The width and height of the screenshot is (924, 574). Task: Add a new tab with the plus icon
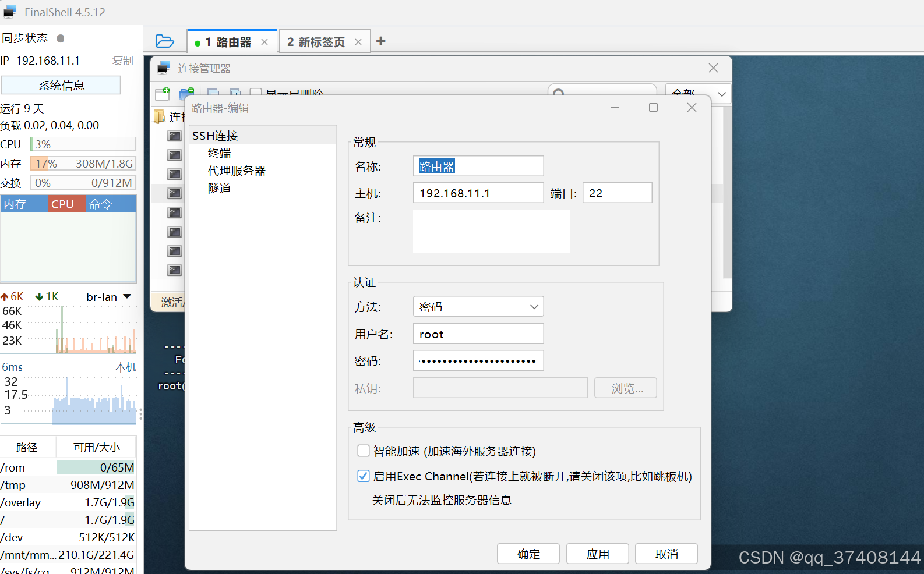point(381,41)
